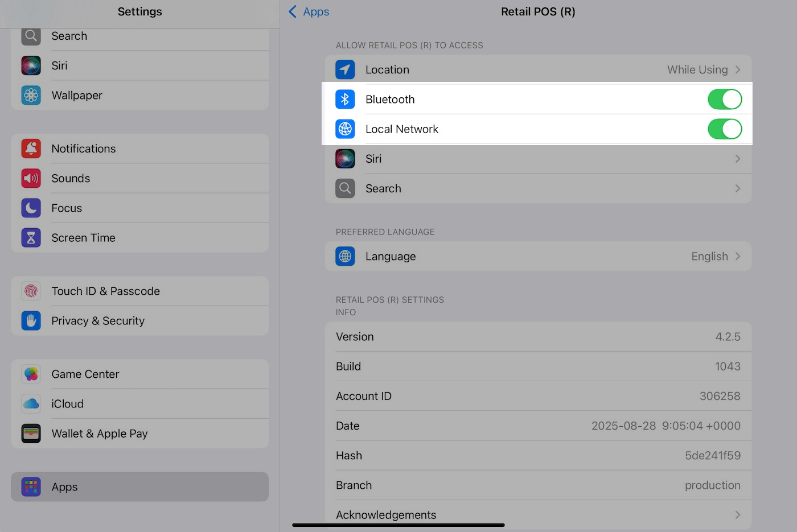Click the Location arrow icon
This screenshot has width=797, height=532.
click(x=345, y=69)
